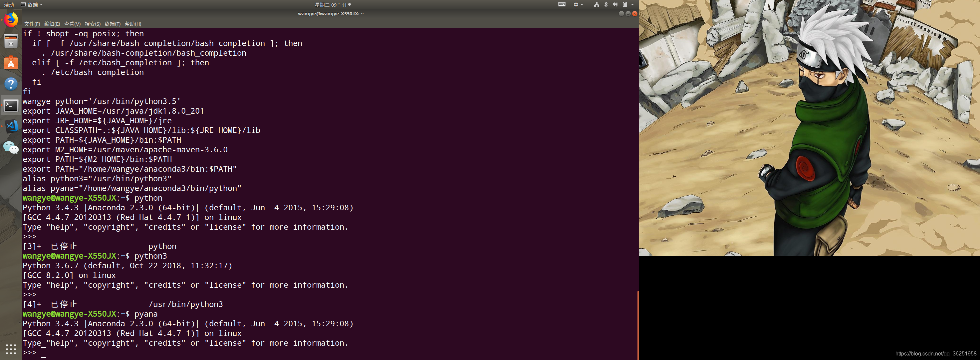The image size is (980, 360).
Task: Click the line export PATH="/home/wangye/anaconda3/bin:$PATH"
Action: tap(130, 169)
